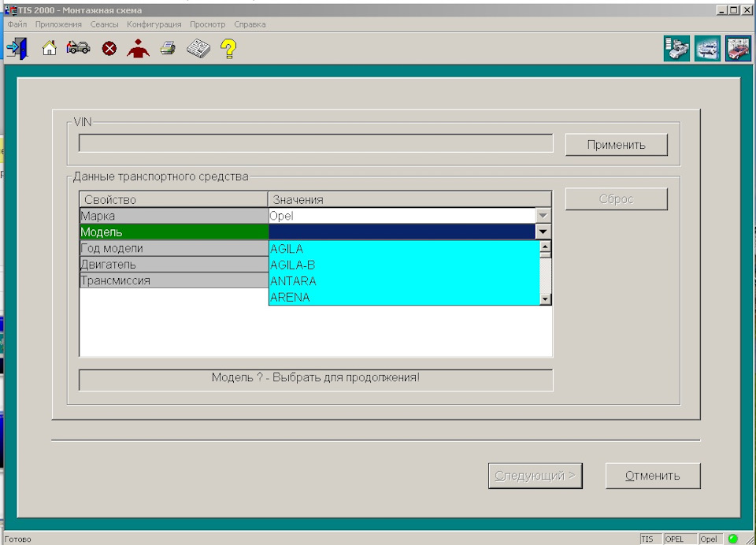Click the Отменить button
Viewport: 756px width, 545px height.
[x=653, y=476]
